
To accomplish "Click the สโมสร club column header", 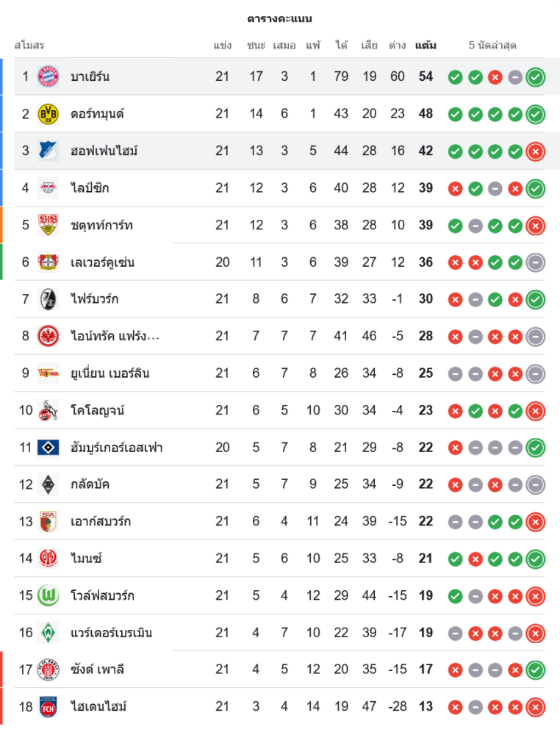I will pos(29,46).
